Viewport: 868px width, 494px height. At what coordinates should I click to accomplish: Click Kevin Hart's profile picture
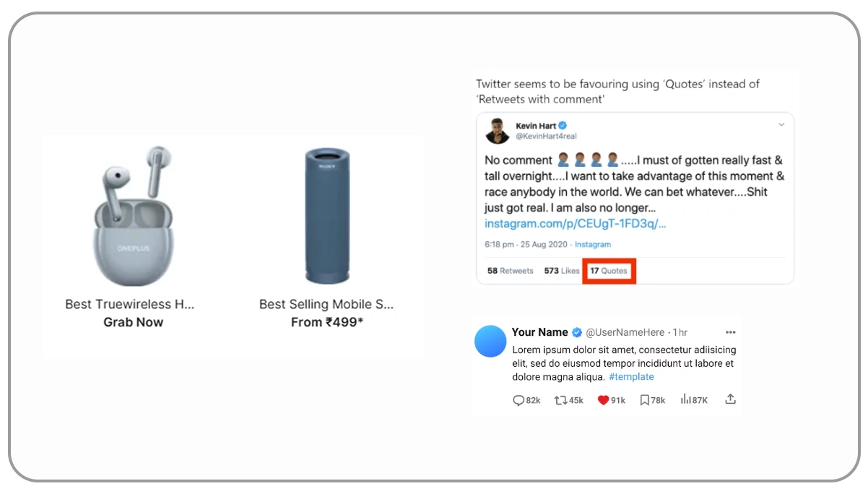[x=498, y=130]
